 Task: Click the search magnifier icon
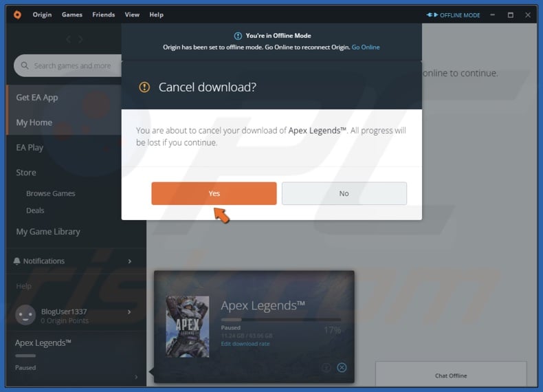[x=25, y=65]
